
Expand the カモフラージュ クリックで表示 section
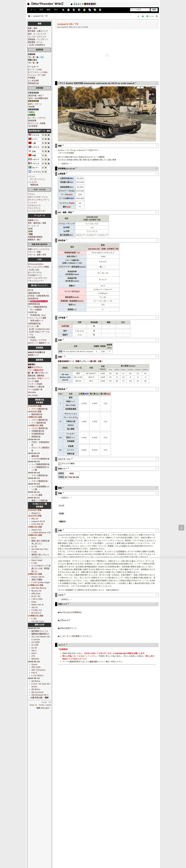tap(60, 463)
